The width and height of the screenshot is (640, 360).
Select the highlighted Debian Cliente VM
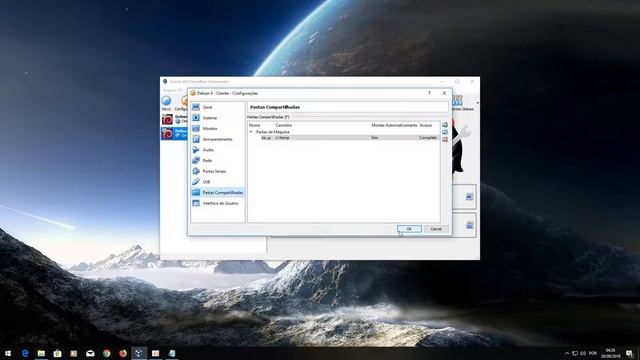click(x=174, y=133)
